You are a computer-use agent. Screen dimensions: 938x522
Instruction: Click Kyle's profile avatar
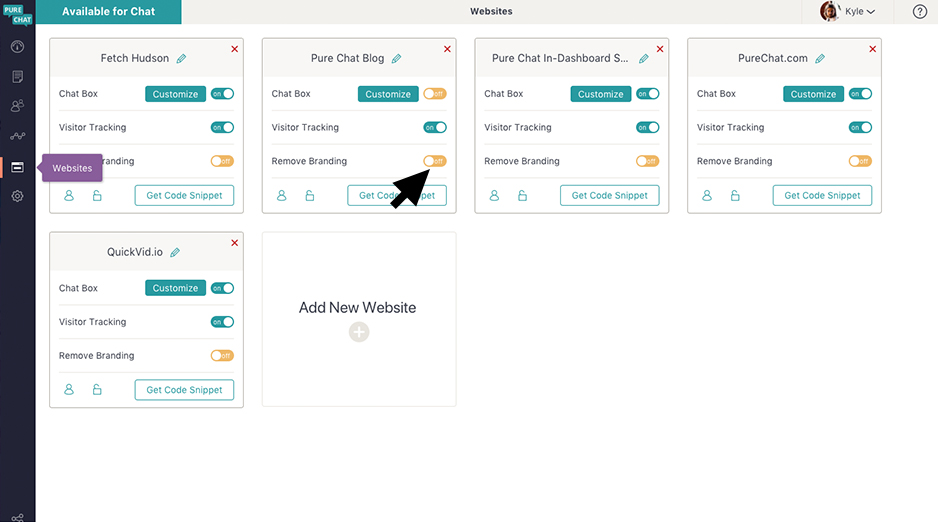coord(830,11)
